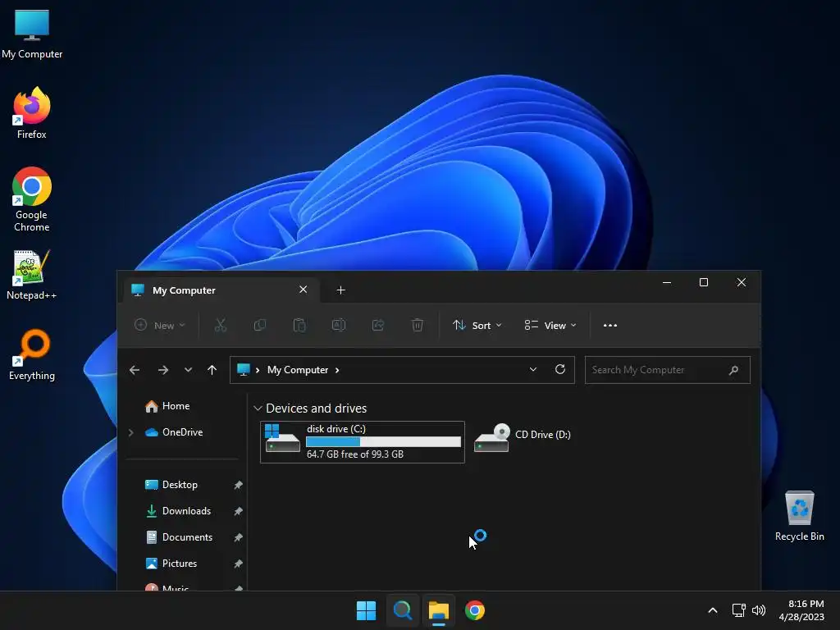Maximize the Explorer window
840x630 pixels.
[704, 282]
